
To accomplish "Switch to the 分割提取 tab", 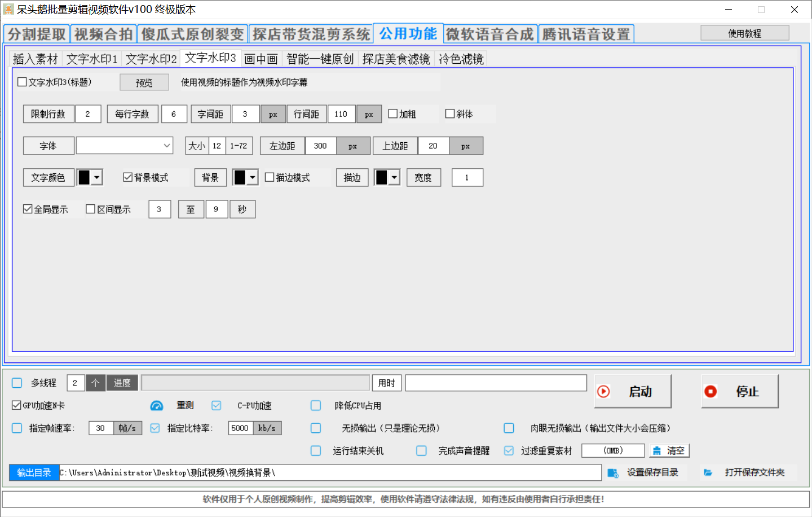I will [37, 34].
